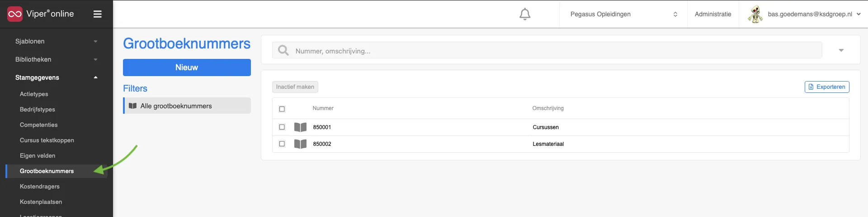Screen dimensions: 868x217
Task: Open the Pegasus Opleidingen organization dropdown
Action: [x=623, y=14]
